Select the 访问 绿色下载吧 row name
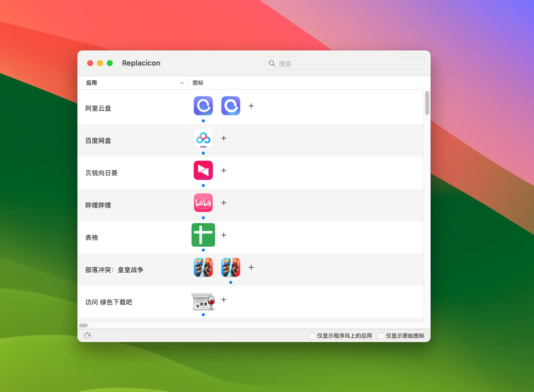The width and height of the screenshot is (534, 392). (109, 302)
